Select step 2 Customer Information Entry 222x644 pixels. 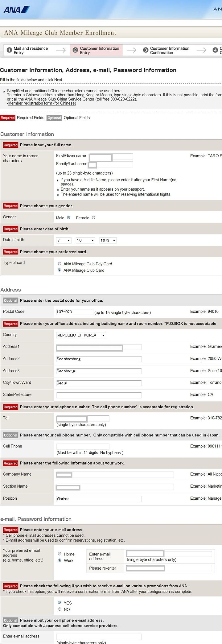[96, 50]
